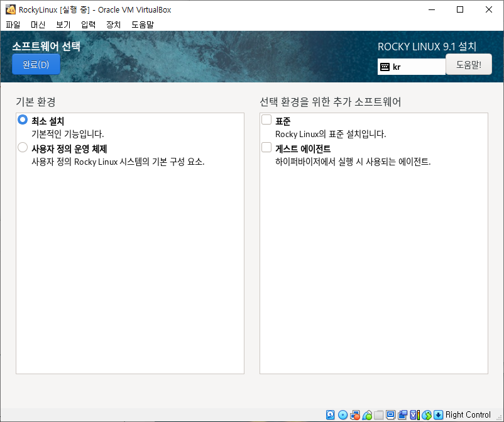Viewport: 504px width, 422px height.
Task: Click the ROCKY LINUX 9.1 설치 title
Action: coord(427,47)
